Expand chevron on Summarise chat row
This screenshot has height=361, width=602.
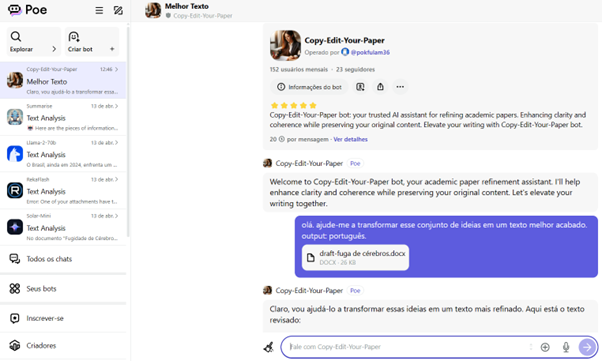117,106
